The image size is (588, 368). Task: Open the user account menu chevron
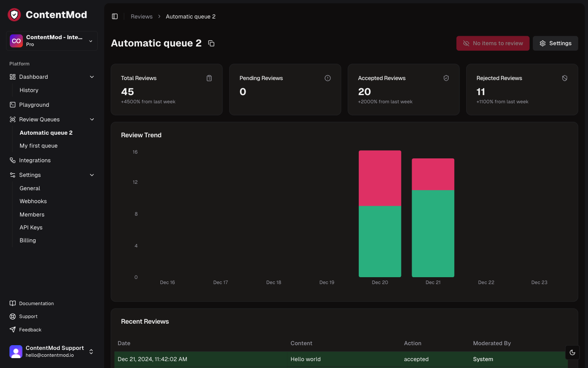91,352
